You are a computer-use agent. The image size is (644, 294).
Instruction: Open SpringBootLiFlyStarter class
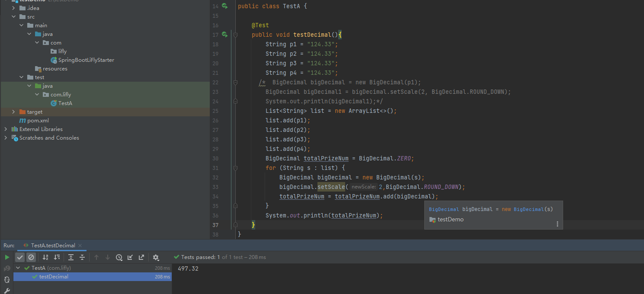pos(86,60)
